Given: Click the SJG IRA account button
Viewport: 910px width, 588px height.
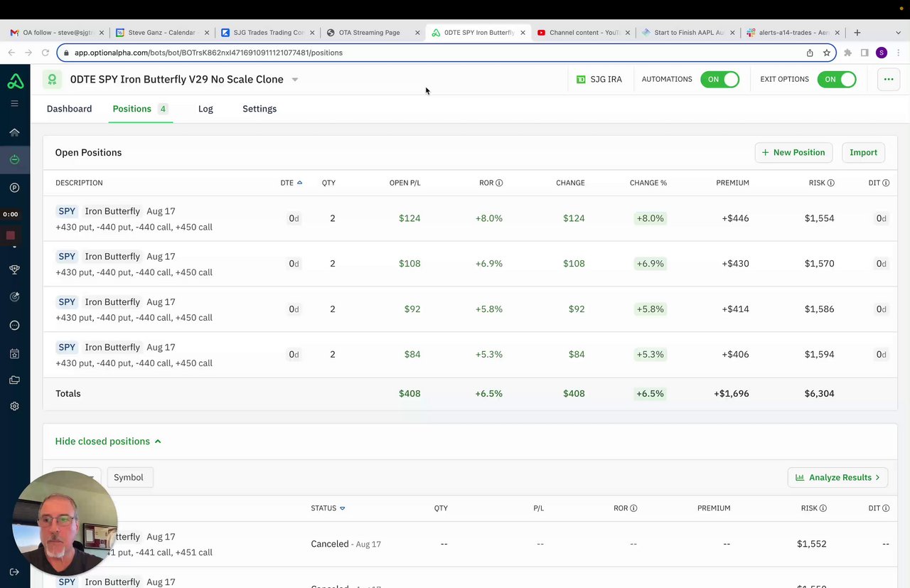Looking at the screenshot, I should click(599, 80).
